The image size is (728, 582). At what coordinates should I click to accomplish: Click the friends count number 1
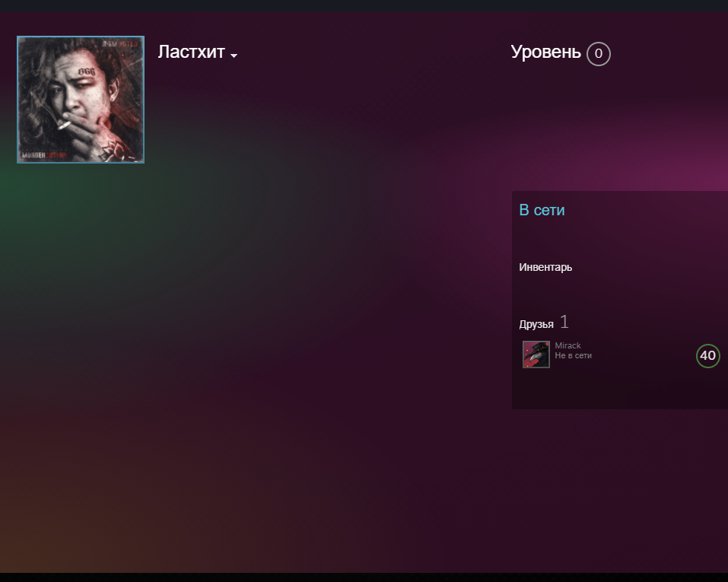pos(564,321)
